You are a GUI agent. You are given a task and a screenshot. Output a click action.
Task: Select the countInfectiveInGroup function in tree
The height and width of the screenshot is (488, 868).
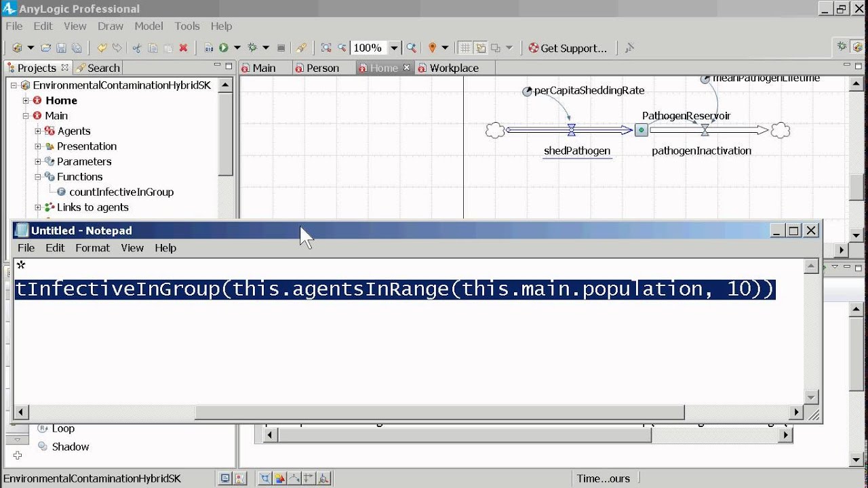[121, 192]
